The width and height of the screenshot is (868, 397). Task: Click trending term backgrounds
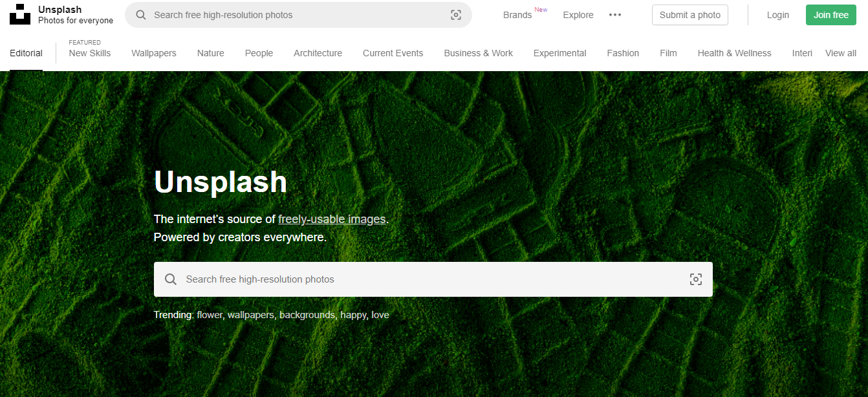307,315
